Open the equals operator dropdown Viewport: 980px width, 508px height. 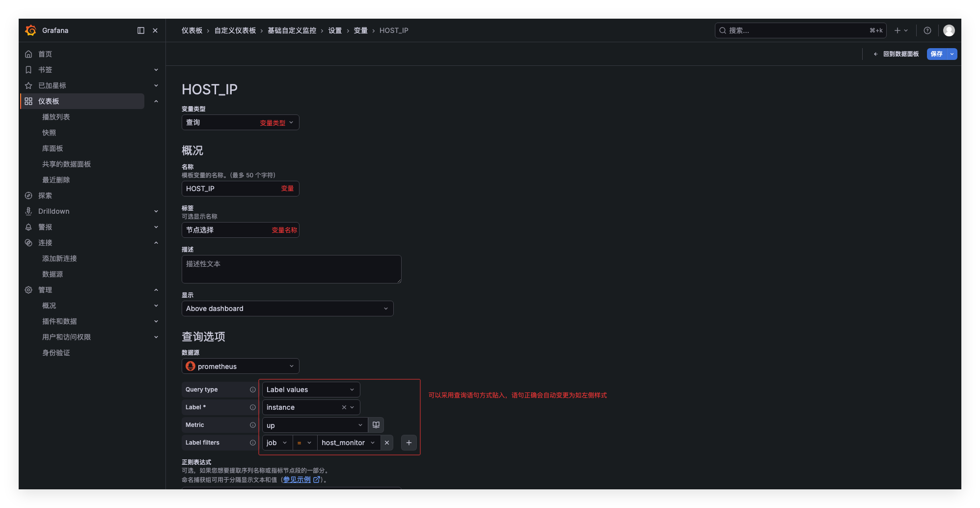[305, 443]
